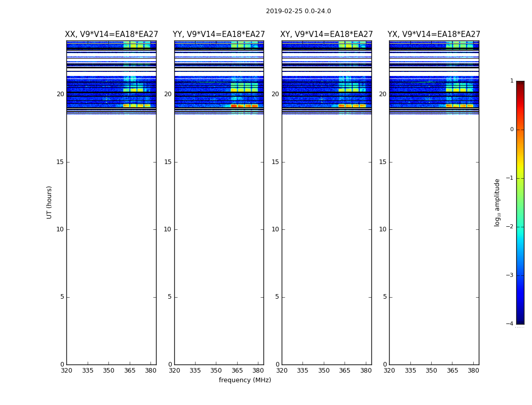Click the colorbar tick label 0
The height and width of the screenshot is (405, 532).
coord(511,130)
